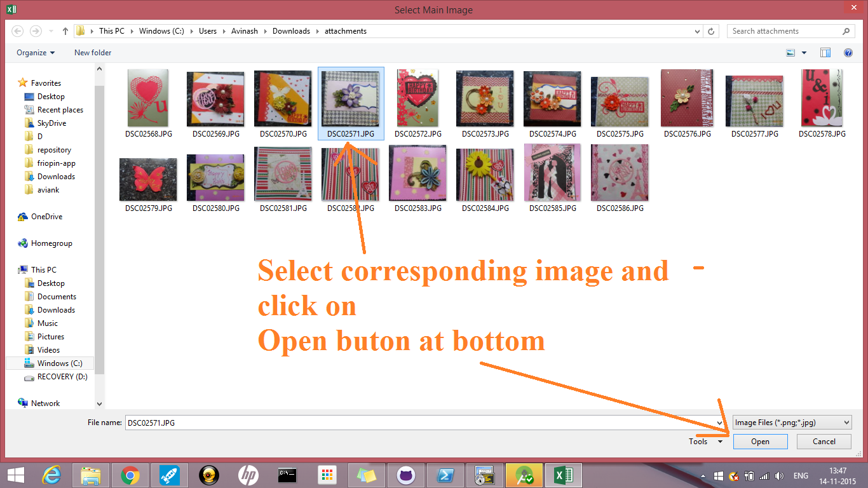
Task: Open SkyDrive in Favorites sidebar
Action: coord(45,123)
